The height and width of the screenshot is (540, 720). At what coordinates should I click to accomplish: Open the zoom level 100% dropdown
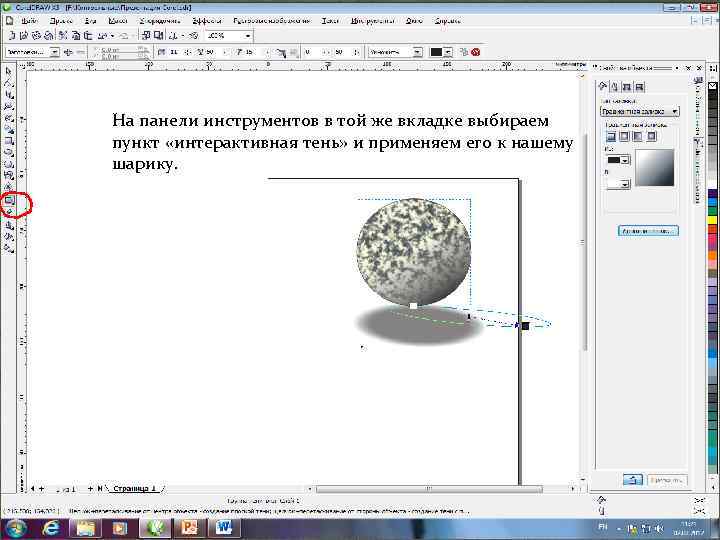coord(248,36)
